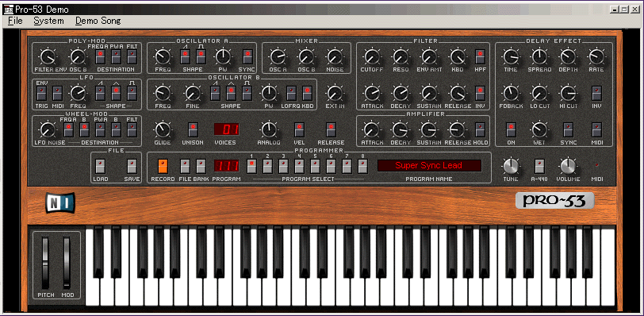Click the filter RESO knob
The height and width of the screenshot is (316, 644).
[400, 56]
